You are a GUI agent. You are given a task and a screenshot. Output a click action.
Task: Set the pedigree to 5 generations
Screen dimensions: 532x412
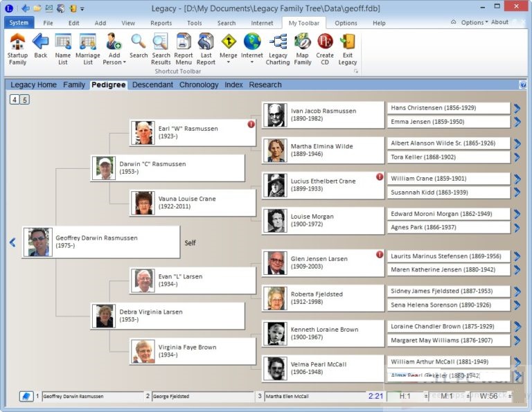click(x=24, y=100)
